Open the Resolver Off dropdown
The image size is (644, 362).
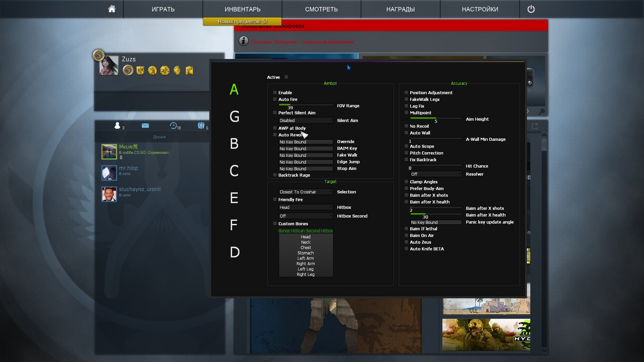[x=436, y=174]
